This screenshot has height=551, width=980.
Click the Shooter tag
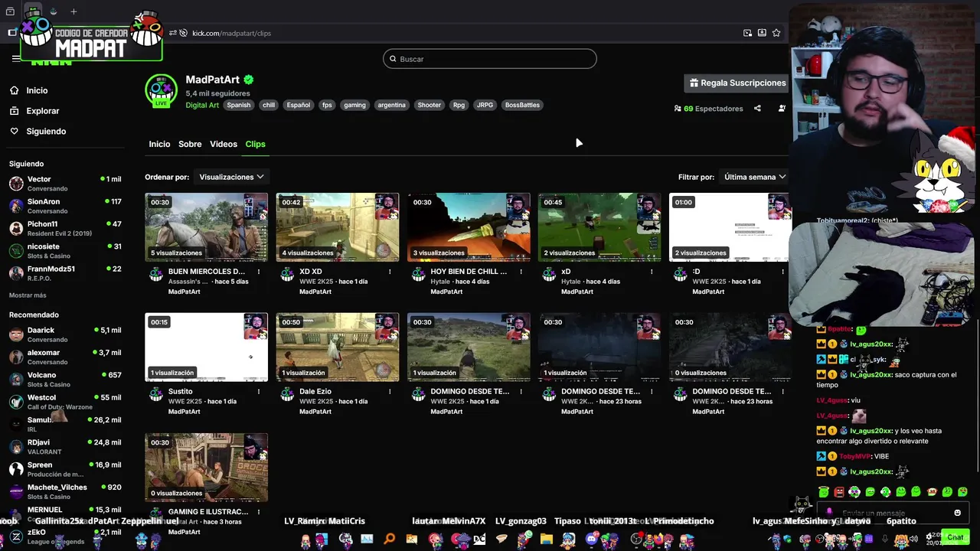click(x=429, y=105)
